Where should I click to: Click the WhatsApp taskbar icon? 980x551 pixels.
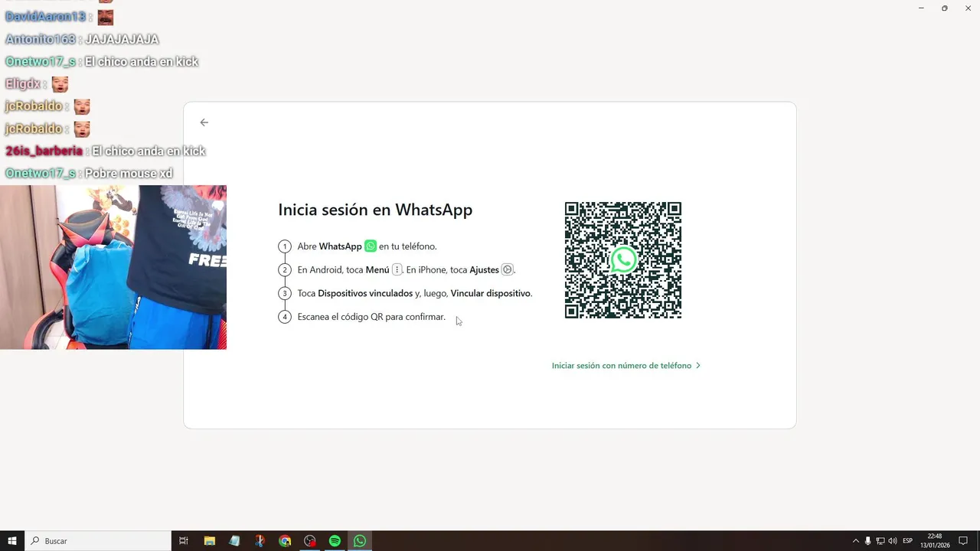360,541
